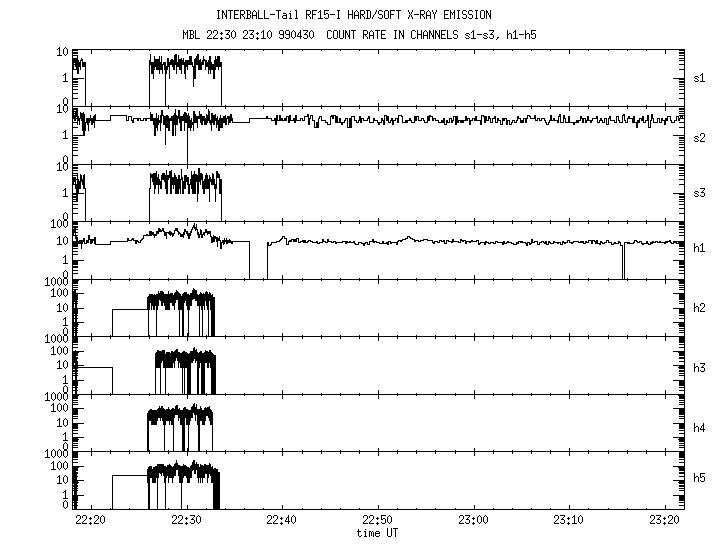
Task: Click the 23:10 time axis tick label
Action: pos(568,521)
